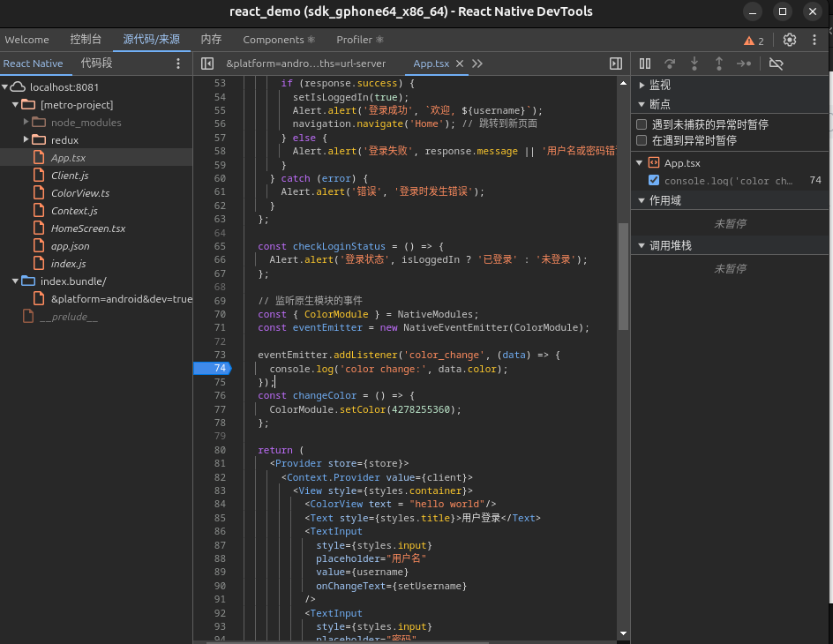Step out of current function
Image resolution: width=833 pixels, height=644 pixels.
coord(719,64)
